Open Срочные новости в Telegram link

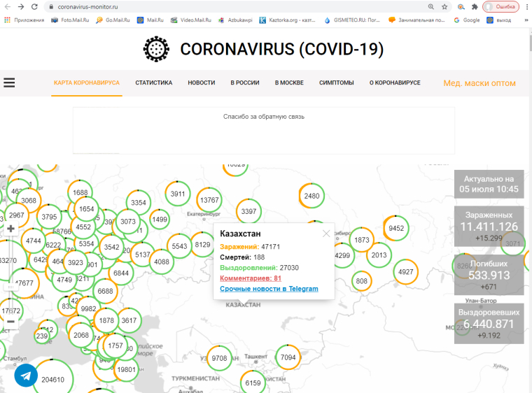pyautogui.click(x=269, y=289)
